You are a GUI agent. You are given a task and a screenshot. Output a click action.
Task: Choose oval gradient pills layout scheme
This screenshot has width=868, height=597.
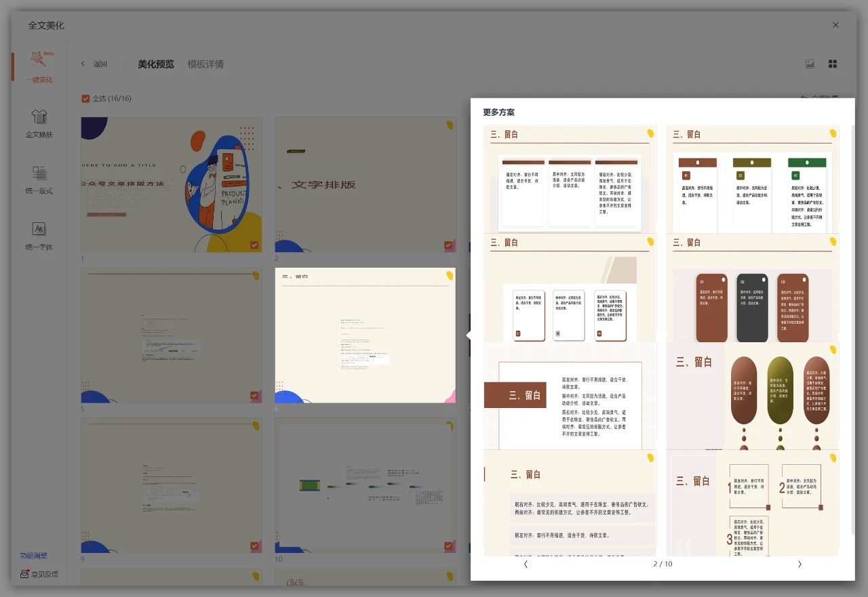click(x=753, y=396)
